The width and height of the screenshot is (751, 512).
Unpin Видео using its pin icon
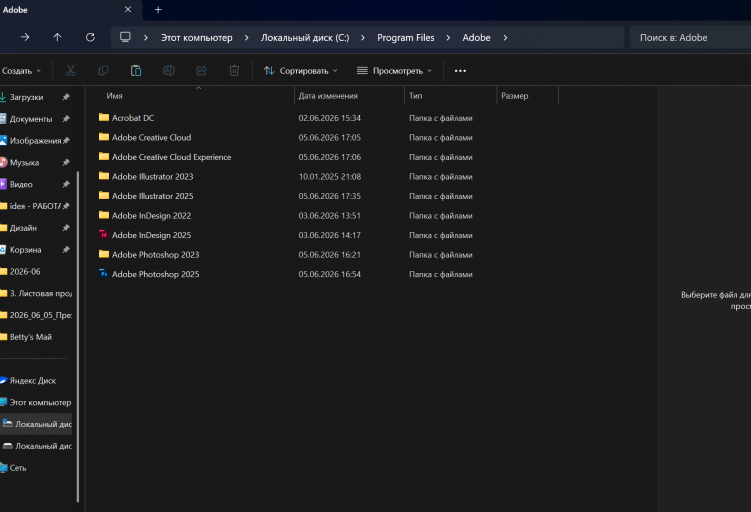click(x=66, y=184)
